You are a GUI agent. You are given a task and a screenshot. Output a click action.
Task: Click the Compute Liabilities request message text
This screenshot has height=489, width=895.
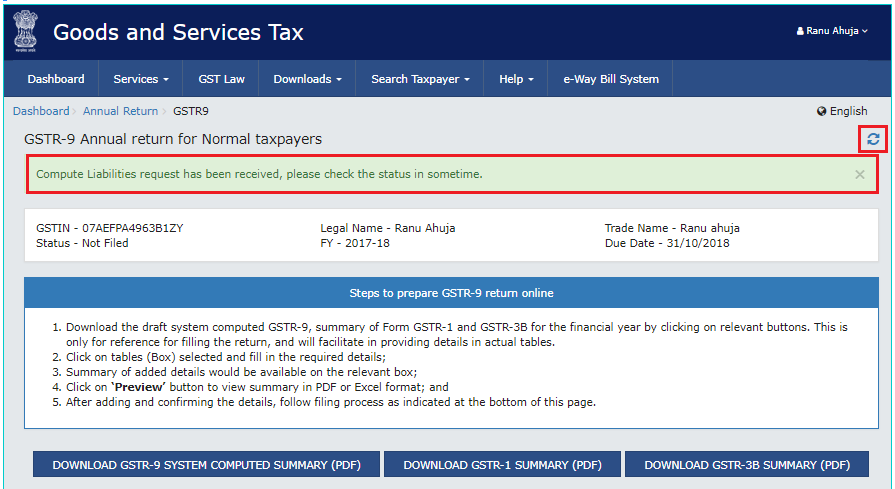pyautogui.click(x=259, y=174)
